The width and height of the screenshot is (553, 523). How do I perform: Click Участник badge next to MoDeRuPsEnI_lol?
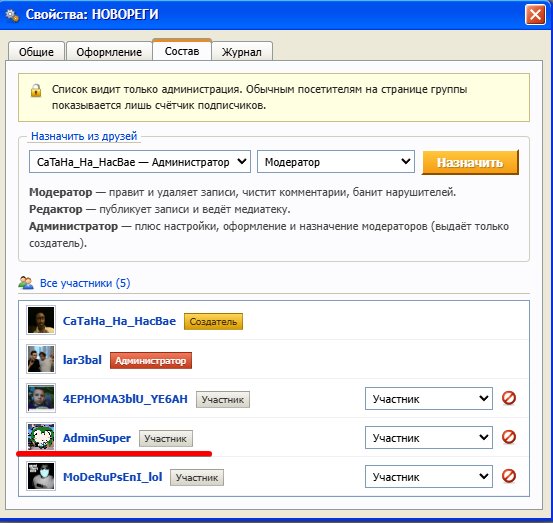coord(197,478)
